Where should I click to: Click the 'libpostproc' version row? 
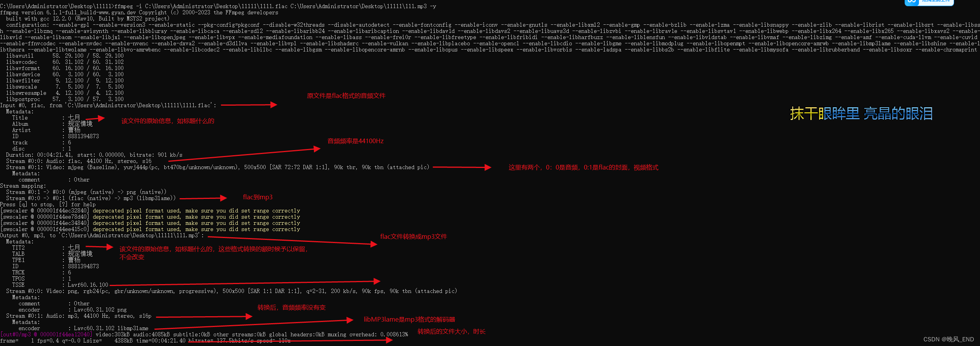[x=65, y=99]
